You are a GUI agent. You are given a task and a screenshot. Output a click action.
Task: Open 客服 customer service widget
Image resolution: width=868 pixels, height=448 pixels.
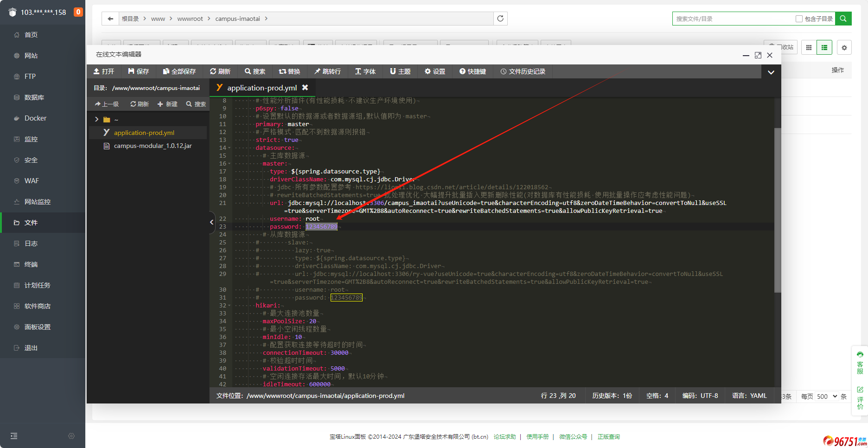coord(860,364)
